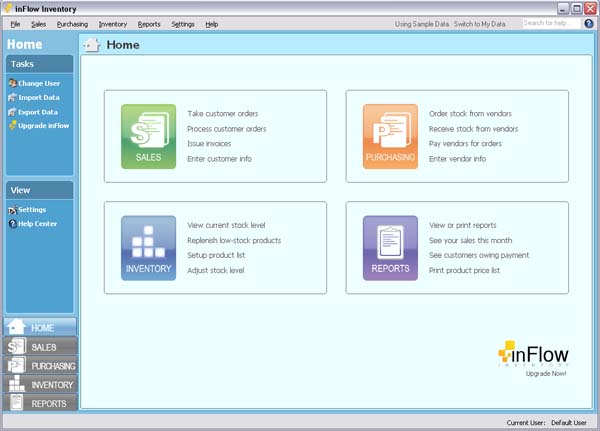Click Using Sample Data text

422,24
